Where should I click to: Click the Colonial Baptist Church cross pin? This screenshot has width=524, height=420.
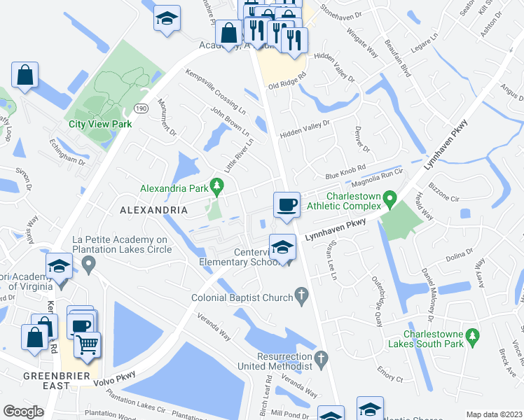(302, 297)
